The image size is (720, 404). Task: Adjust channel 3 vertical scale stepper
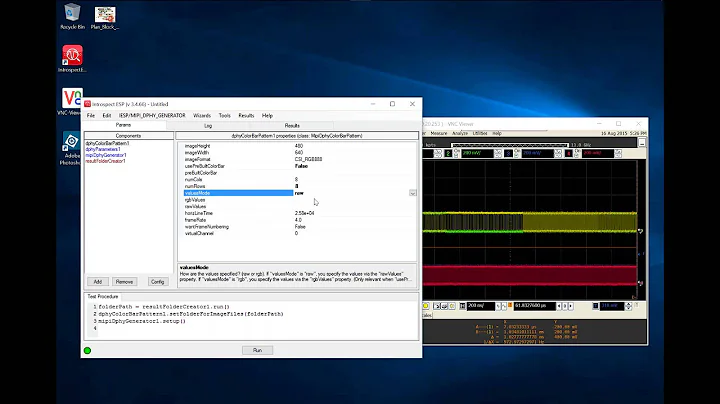point(558,154)
